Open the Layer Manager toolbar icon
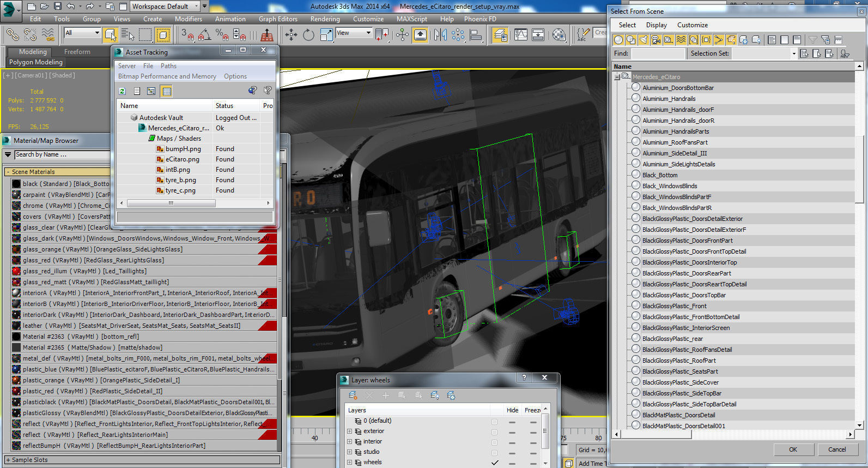The image size is (868, 468). pos(500,35)
